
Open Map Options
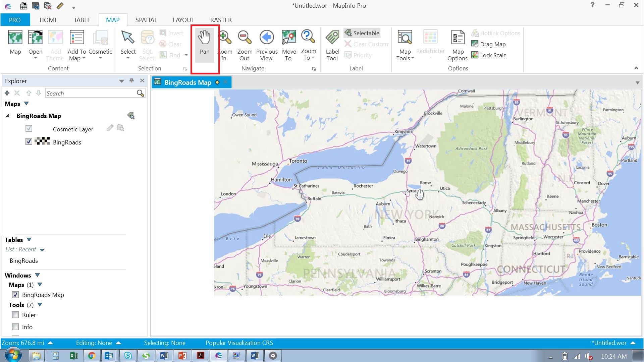tap(458, 44)
